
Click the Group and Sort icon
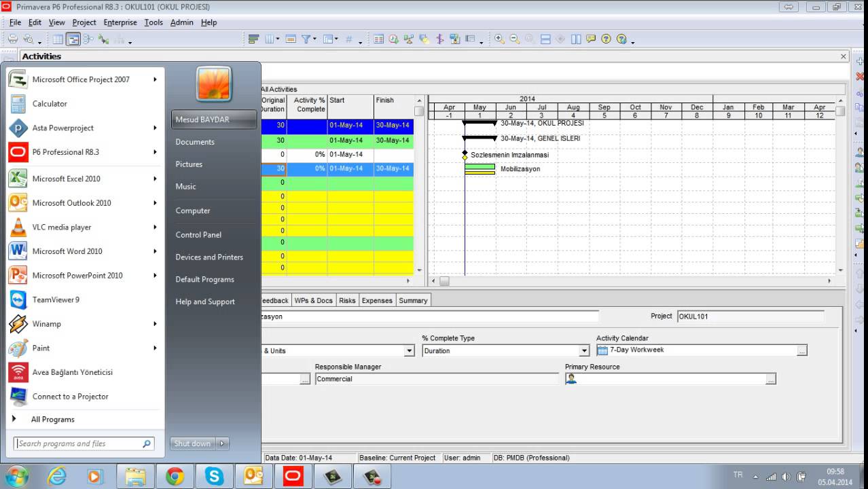click(x=328, y=39)
